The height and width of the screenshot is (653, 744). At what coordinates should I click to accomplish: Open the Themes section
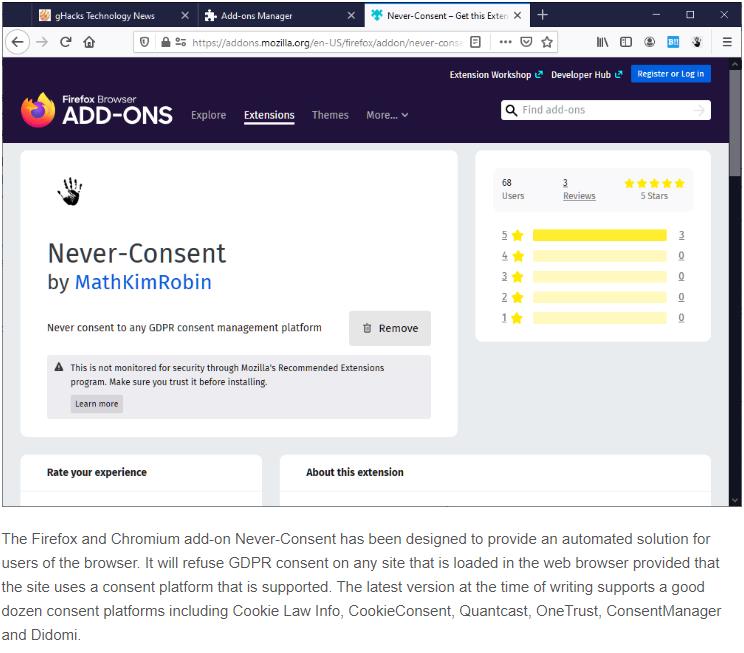(x=330, y=115)
